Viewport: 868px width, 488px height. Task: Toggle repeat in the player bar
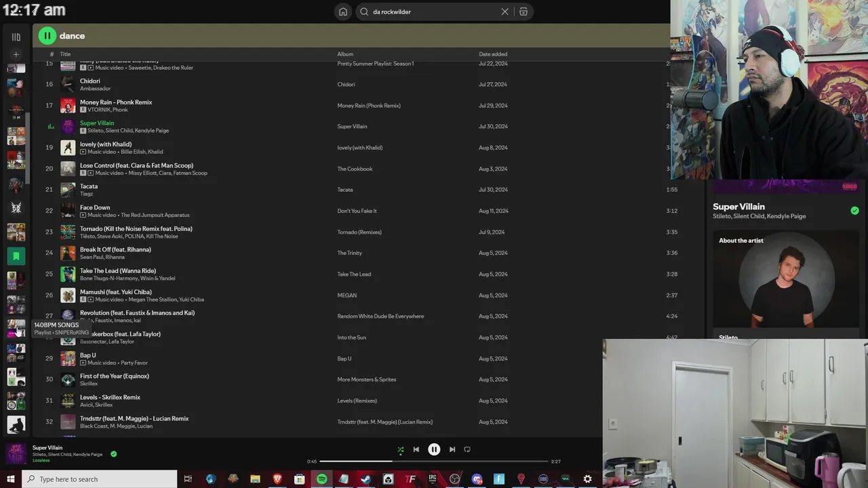(467, 449)
